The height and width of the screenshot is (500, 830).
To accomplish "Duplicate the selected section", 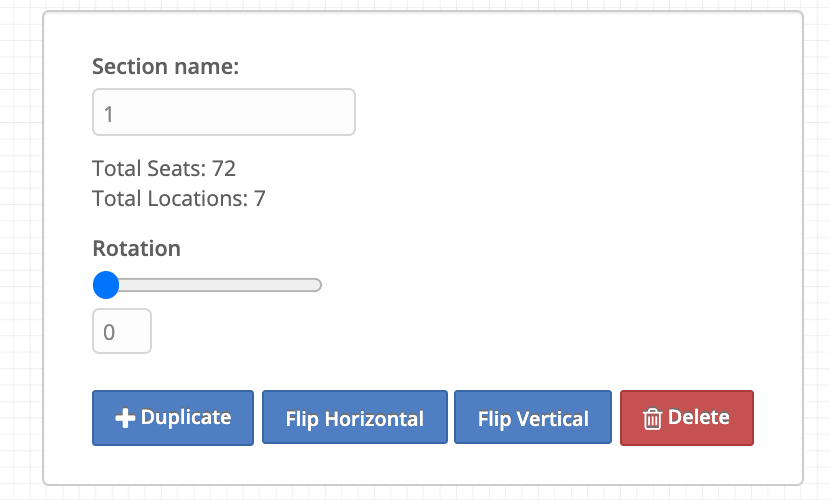I will click(x=173, y=418).
